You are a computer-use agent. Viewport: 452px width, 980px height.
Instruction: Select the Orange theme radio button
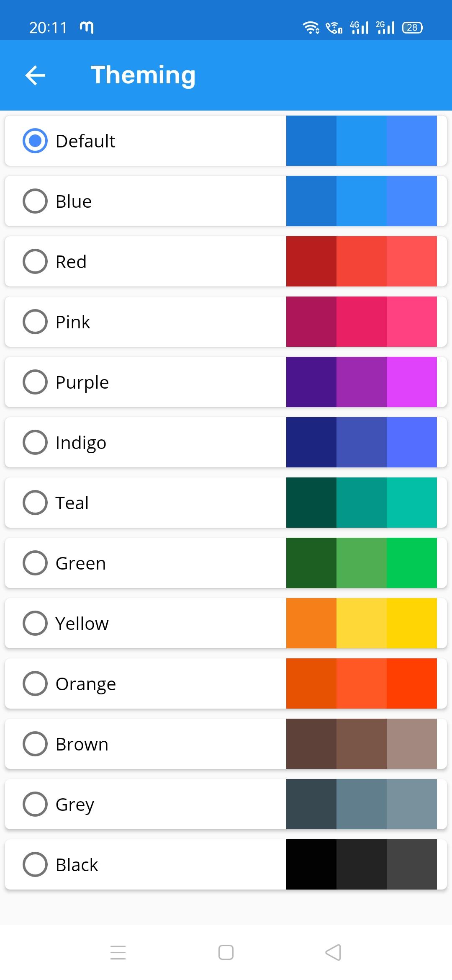pos(35,683)
